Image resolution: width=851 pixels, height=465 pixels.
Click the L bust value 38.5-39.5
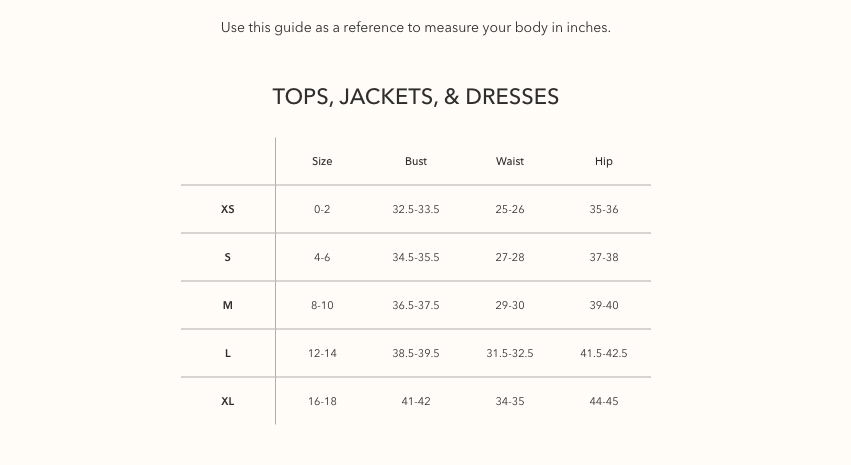click(416, 354)
